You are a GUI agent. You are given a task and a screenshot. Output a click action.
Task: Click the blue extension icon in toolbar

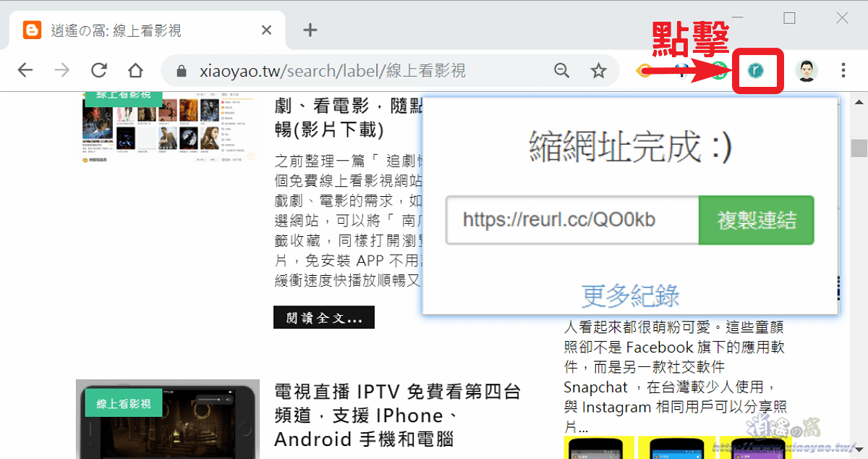click(x=680, y=70)
